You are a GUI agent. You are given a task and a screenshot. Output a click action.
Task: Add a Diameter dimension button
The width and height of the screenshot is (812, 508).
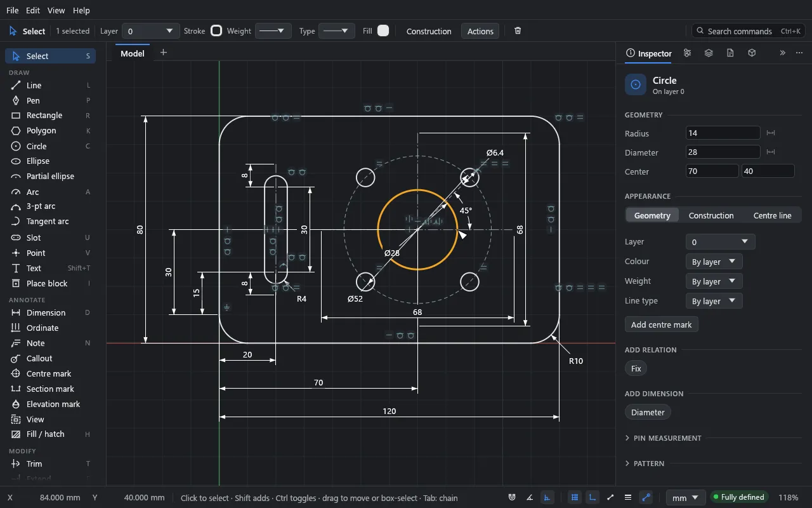coord(648,412)
